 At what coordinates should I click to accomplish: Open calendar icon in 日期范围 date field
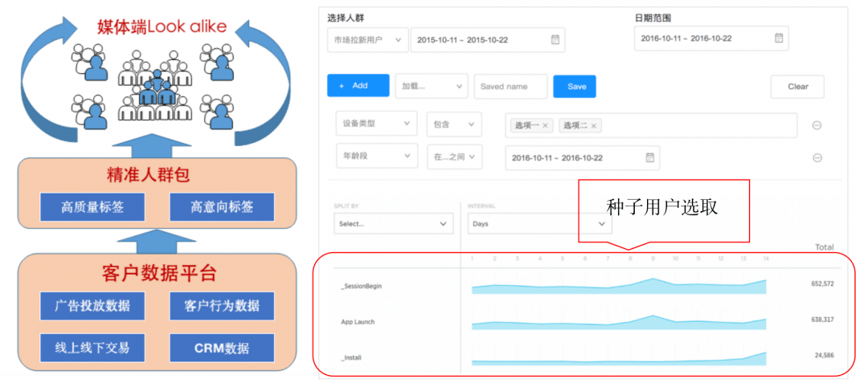point(778,38)
